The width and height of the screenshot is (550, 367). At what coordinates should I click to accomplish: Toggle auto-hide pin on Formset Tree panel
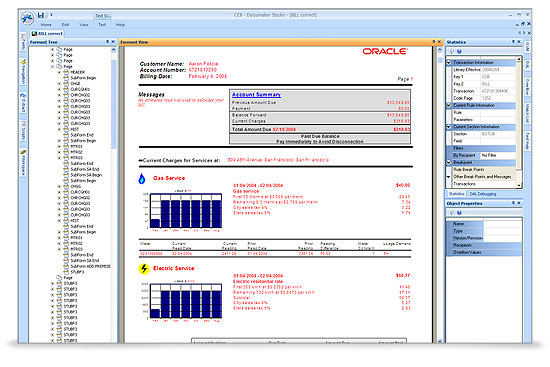(107, 42)
